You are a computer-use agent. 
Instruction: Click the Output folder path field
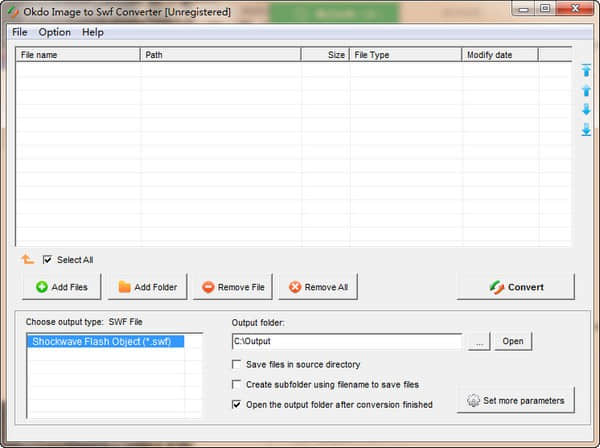(x=347, y=341)
